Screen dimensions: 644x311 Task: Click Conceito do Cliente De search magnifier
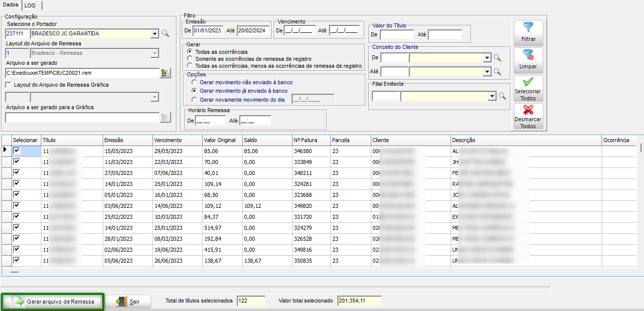pos(496,58)
